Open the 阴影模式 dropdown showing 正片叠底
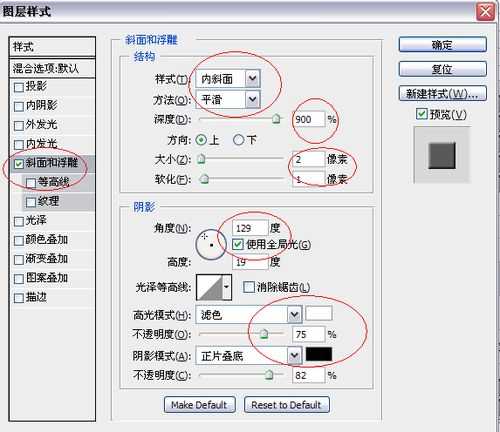Screen dimensions: 500x432 [249, 356]
